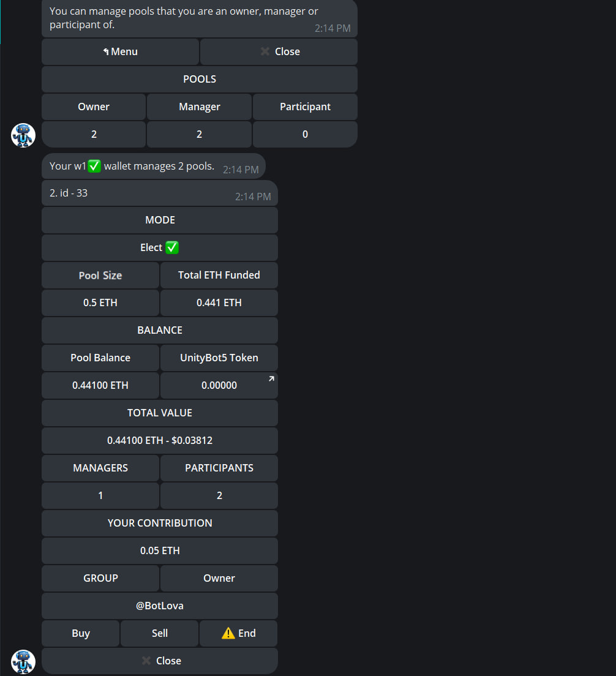616x676 pixels.
Task: Click the Pool Balance label button
Action: click(x=100, y=358)
